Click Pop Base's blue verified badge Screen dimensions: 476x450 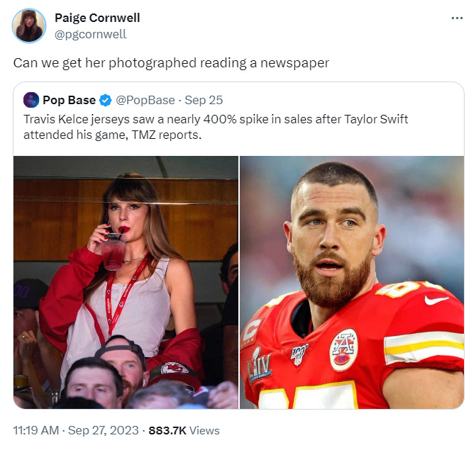coord(105,101)
